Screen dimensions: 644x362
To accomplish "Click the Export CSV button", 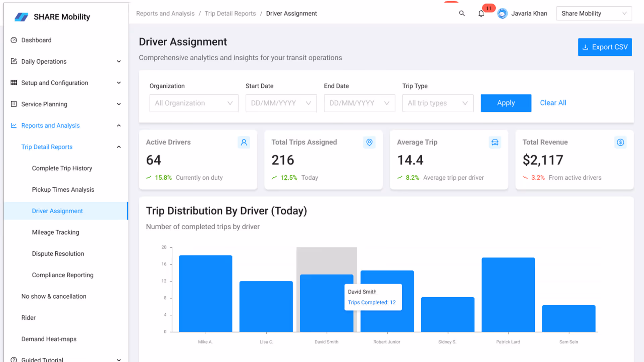I will [x=605, y=47].
